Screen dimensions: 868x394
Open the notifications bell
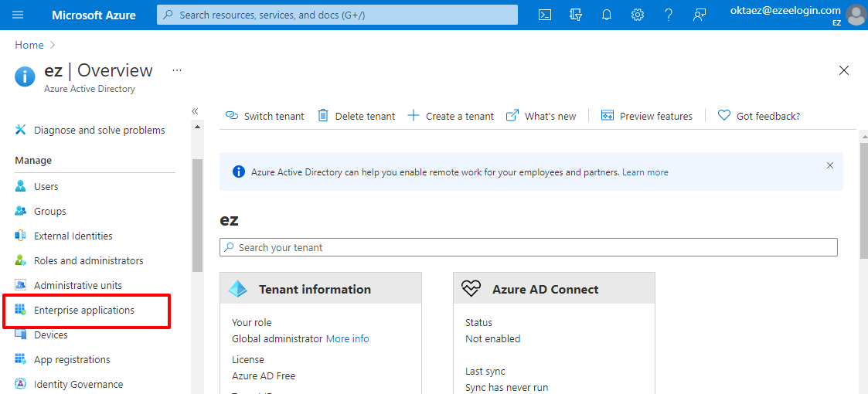point(607,15)
